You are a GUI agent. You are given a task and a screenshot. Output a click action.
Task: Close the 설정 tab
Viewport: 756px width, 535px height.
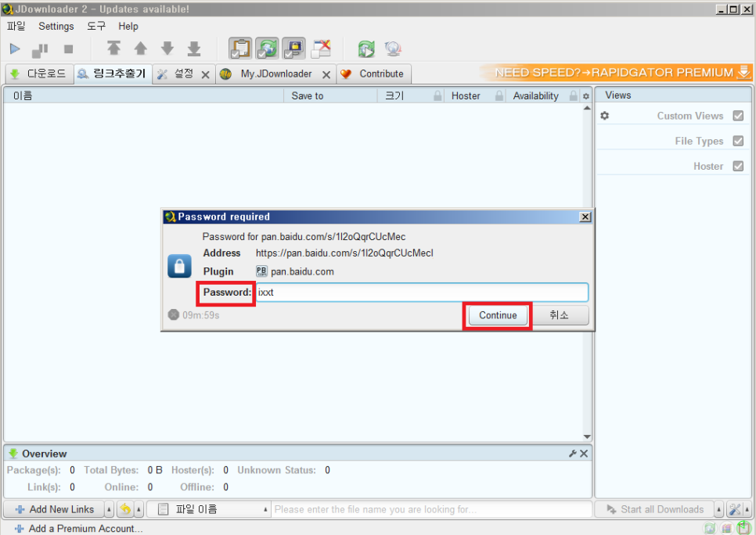[205, 75]
